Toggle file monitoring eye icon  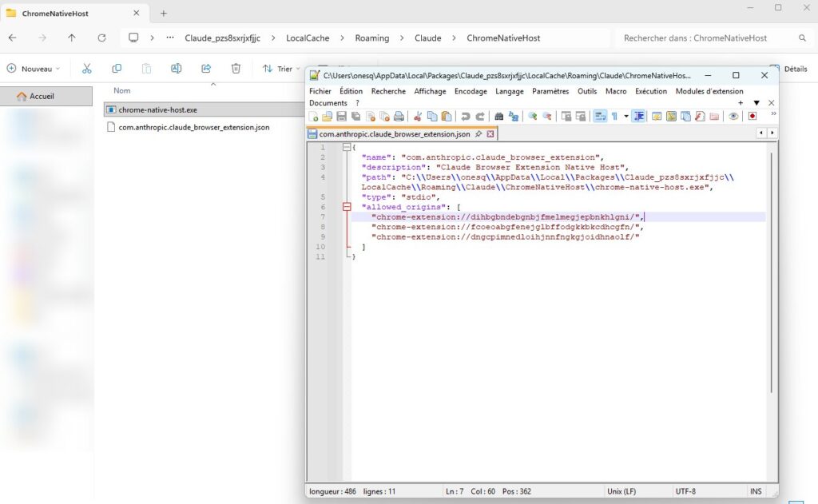tap(733, 117)
